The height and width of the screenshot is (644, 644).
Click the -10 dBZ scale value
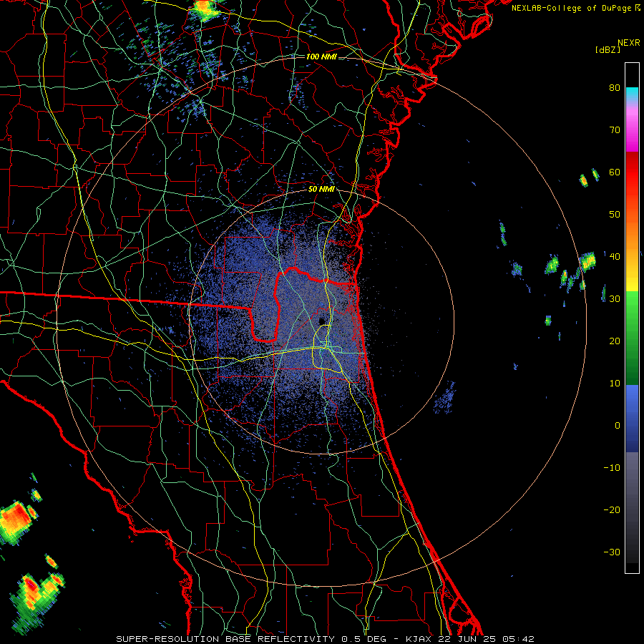click(612, 468)
